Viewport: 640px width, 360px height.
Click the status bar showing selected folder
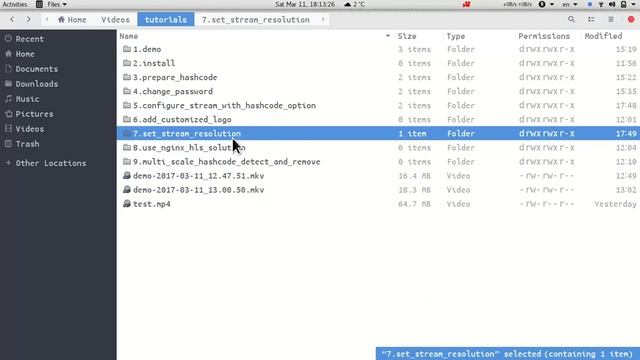click(507, 353)
